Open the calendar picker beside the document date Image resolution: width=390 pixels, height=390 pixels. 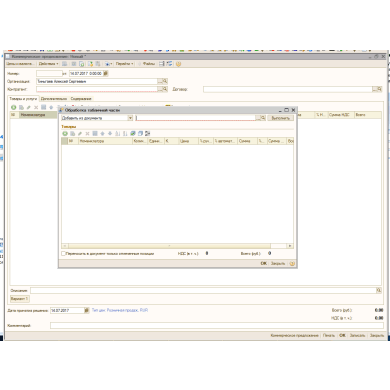(x=106, y=73)
